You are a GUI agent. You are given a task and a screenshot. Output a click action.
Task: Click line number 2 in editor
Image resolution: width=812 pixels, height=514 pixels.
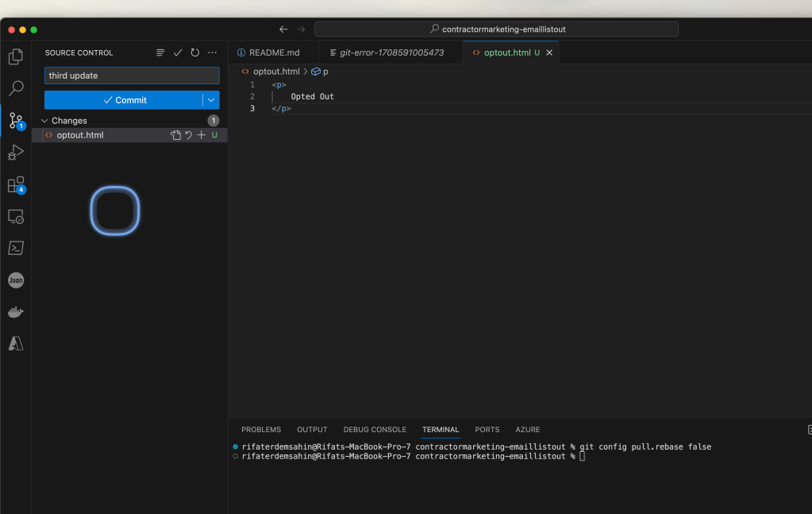(252, 96)
